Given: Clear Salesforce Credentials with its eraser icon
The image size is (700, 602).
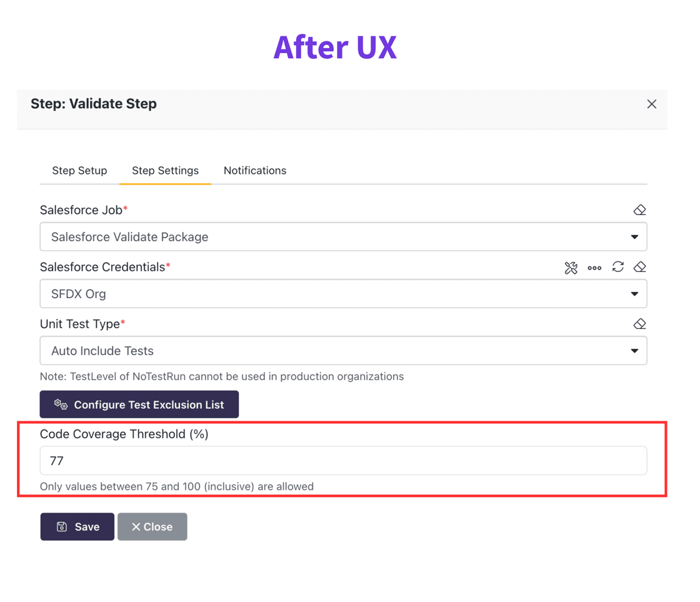Looking at the screenshot, I should tap(639, 267).
